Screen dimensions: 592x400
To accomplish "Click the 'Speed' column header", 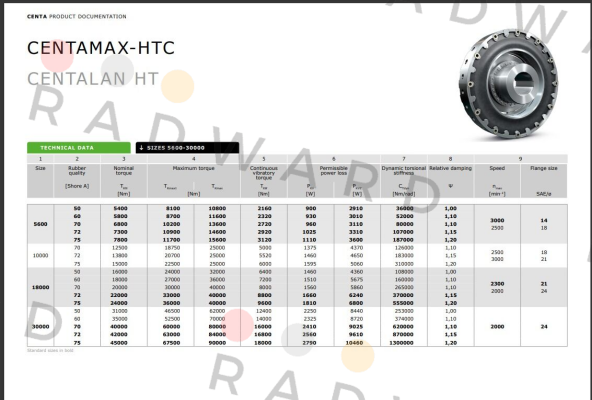I will (x=497, y=168).
